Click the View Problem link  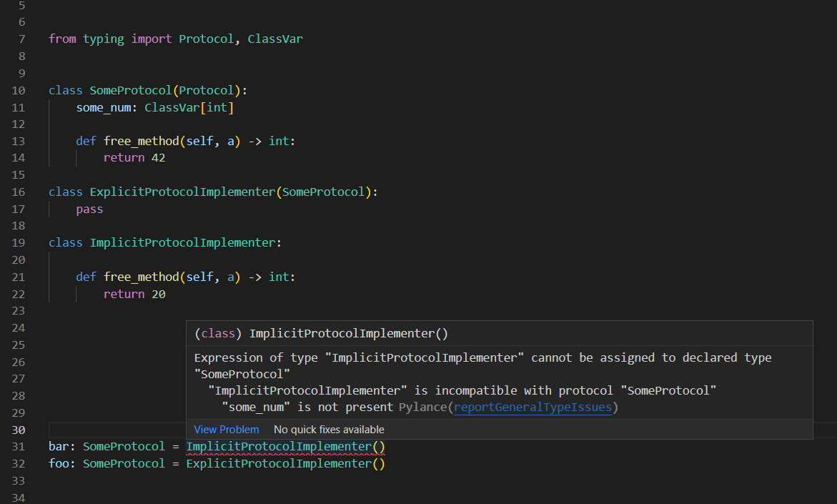tap(226, 429)
